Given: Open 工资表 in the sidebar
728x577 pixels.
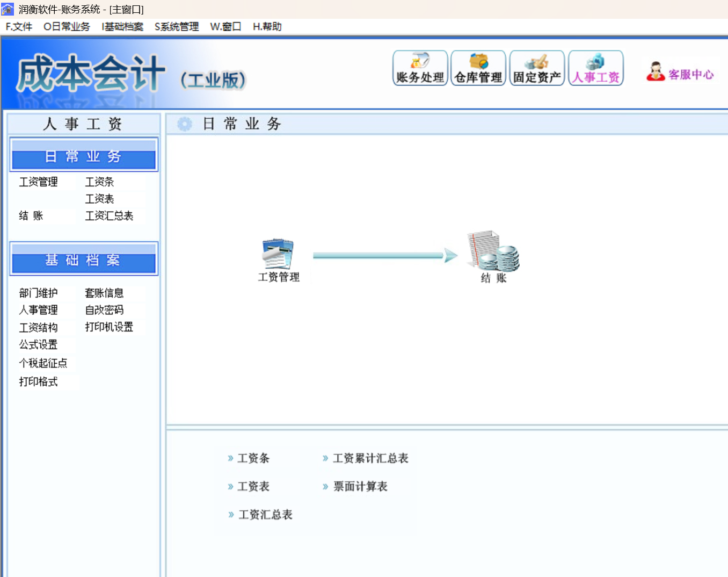Looking at the screenshot, I should pos(99,199).
